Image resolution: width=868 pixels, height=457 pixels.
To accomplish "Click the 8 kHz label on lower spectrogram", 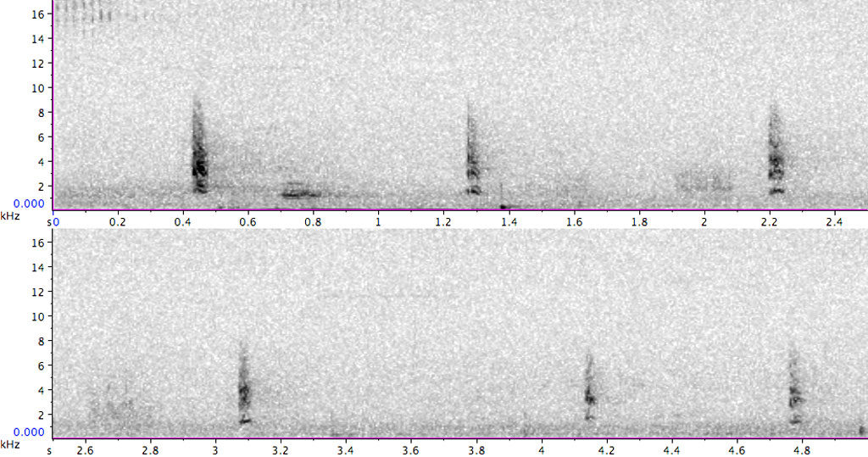I will [x=41, y=341].
